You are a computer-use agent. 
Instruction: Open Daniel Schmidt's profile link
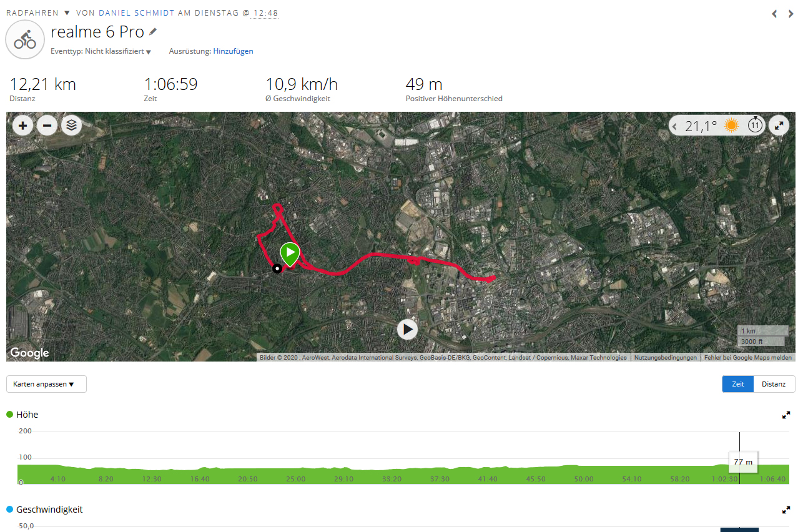137,13
